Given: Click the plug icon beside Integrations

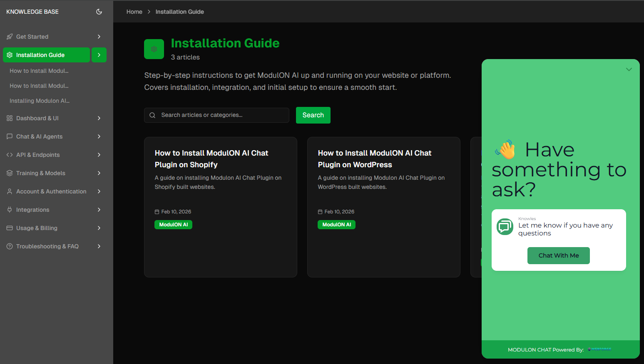Looking at the screenshot, I should tap(9, 210).
